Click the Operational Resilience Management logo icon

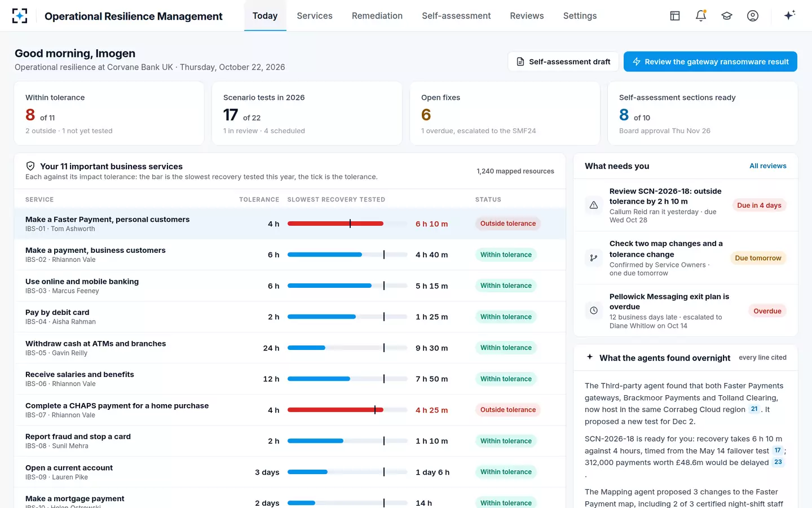pyautogui.click(x=20, y=16)
